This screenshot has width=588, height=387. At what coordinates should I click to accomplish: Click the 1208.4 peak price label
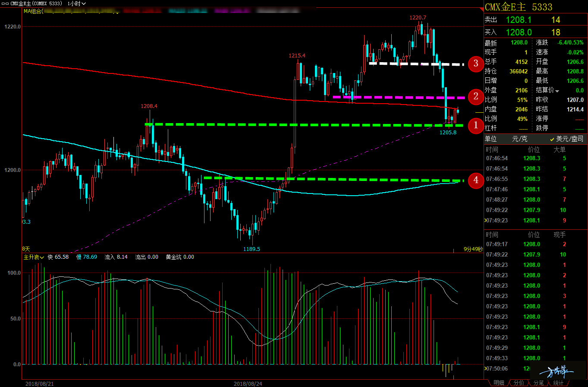pyautogui.click(x=149, y=106)
